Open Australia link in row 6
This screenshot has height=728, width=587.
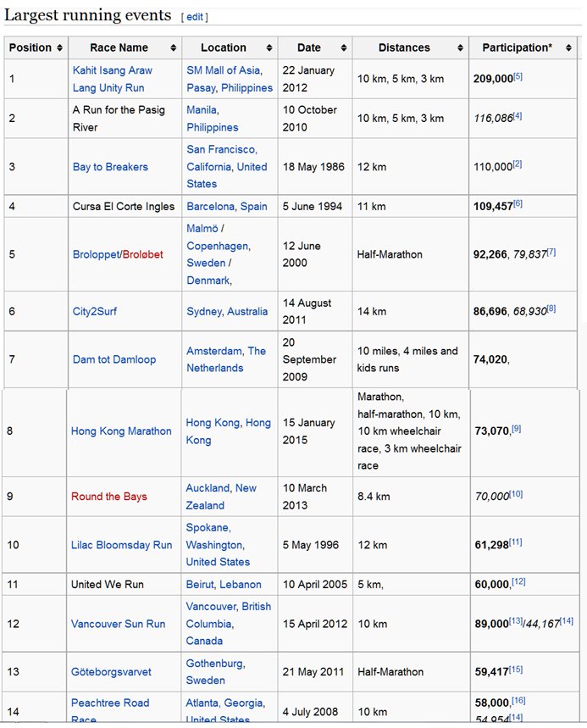pyautogui.click(x=247, y=312)
